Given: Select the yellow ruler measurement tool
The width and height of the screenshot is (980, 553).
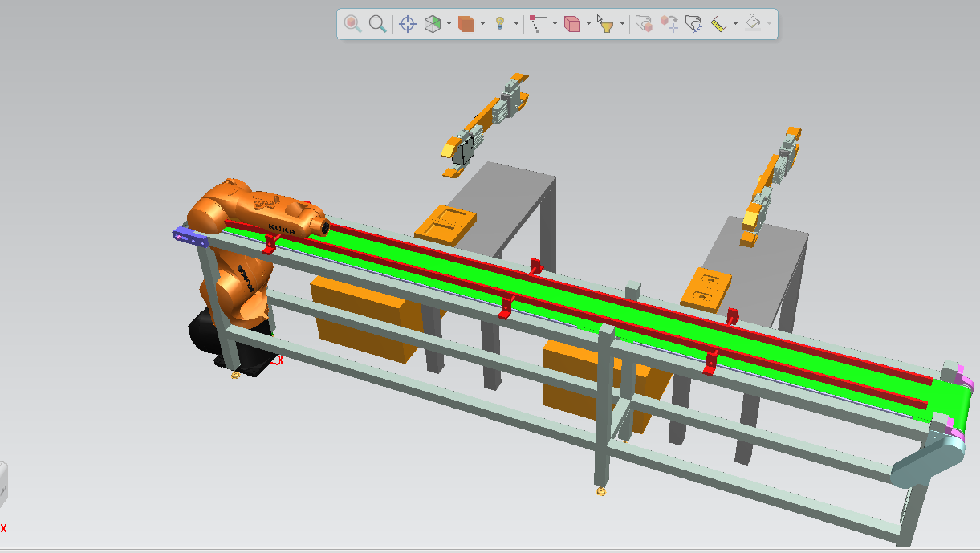Looking at the screenshot, I should [718, 24].
